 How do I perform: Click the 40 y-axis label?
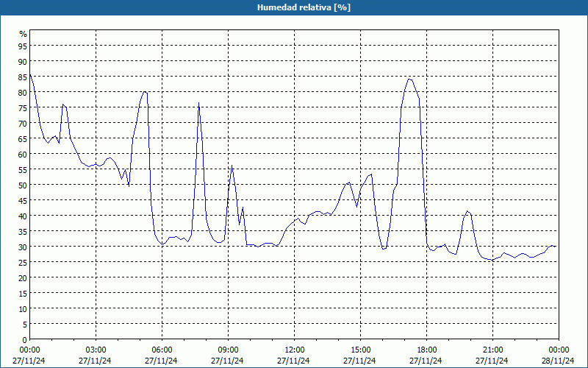tap(24, 216)
